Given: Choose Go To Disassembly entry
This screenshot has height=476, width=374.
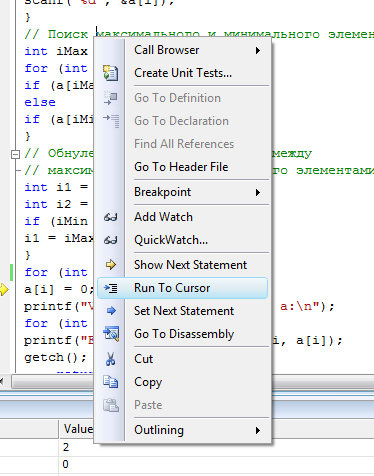Looking at the screenshot, I should pos(184,334).
